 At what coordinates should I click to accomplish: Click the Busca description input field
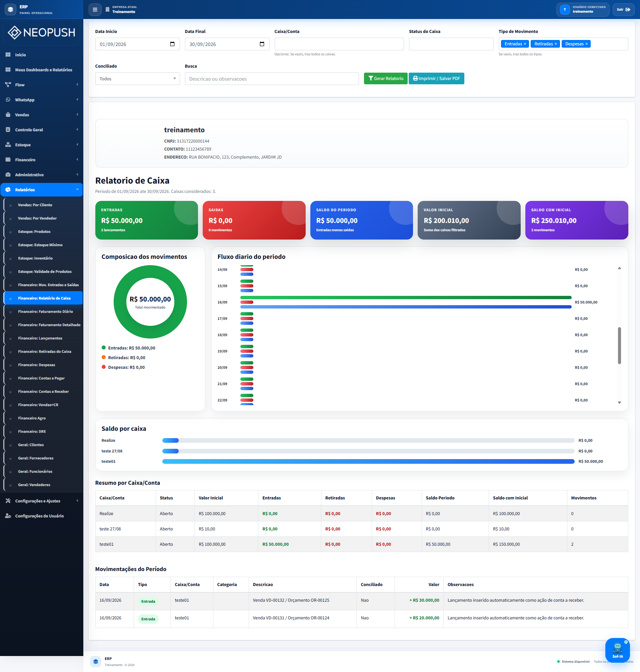pyautogui.click(x=272, y=79)
